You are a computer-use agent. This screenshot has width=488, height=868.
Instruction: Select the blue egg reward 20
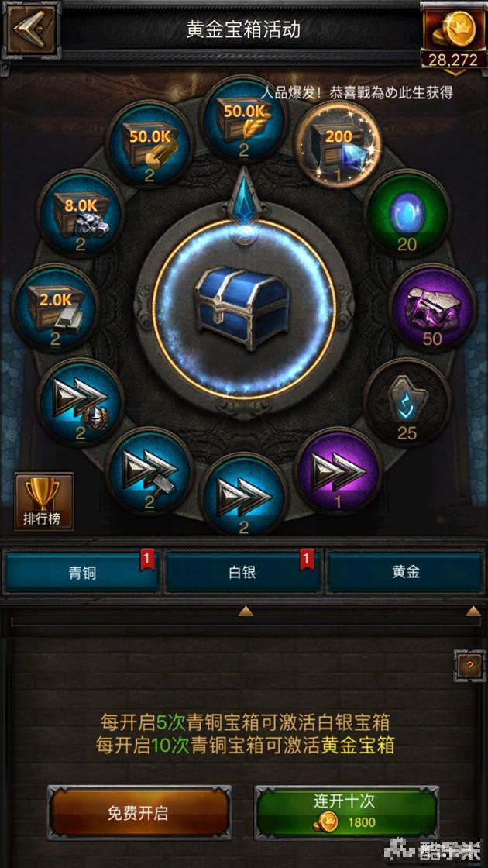click(407, 214)
